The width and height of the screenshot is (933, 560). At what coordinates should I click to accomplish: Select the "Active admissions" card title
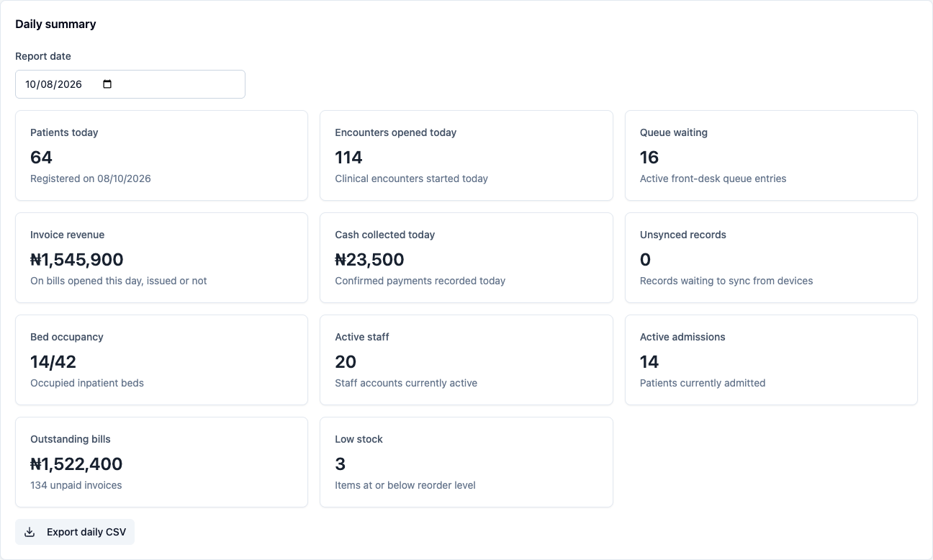coord(682,337)
